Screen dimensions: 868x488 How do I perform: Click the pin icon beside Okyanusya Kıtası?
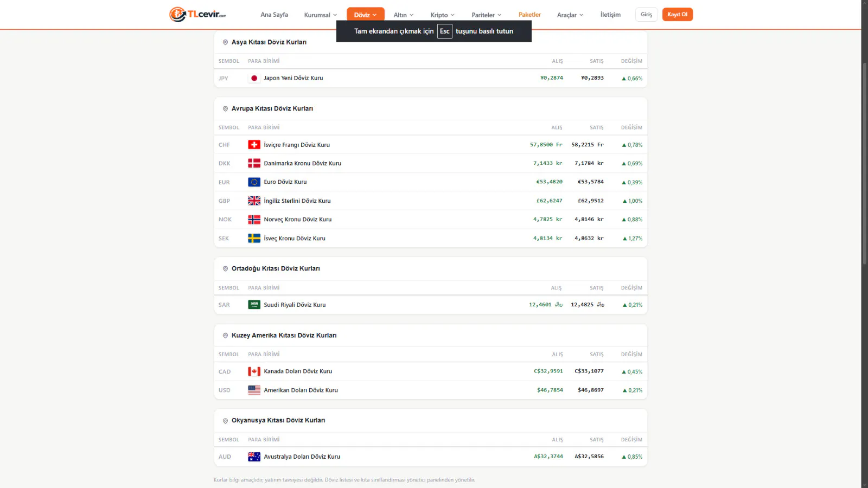pos(225,421)
